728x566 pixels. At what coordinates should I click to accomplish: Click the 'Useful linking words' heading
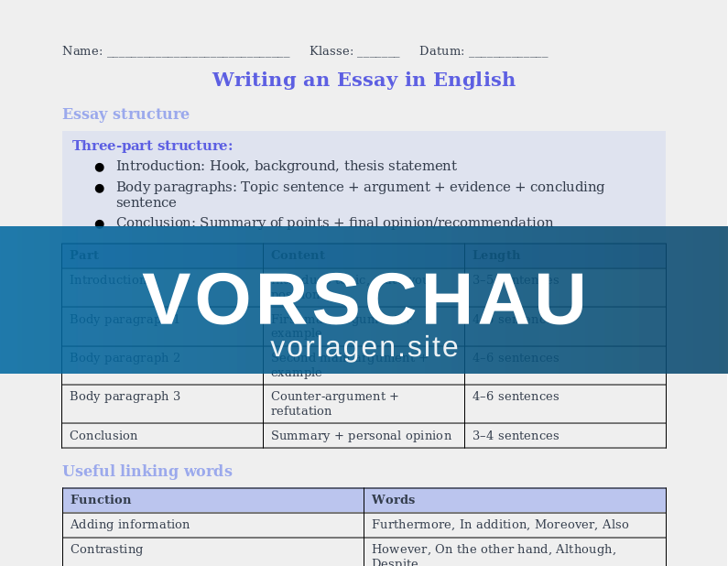[x=147, y=471]
